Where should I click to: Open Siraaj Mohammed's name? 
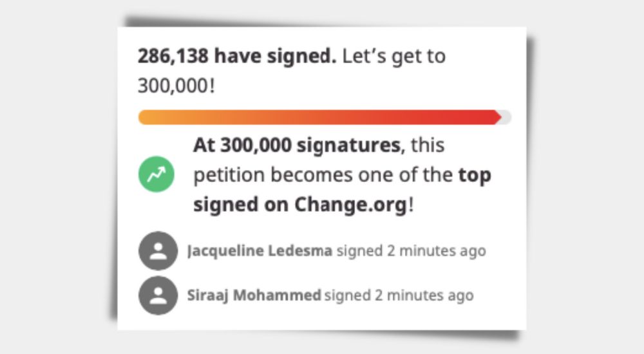(254, 295)
